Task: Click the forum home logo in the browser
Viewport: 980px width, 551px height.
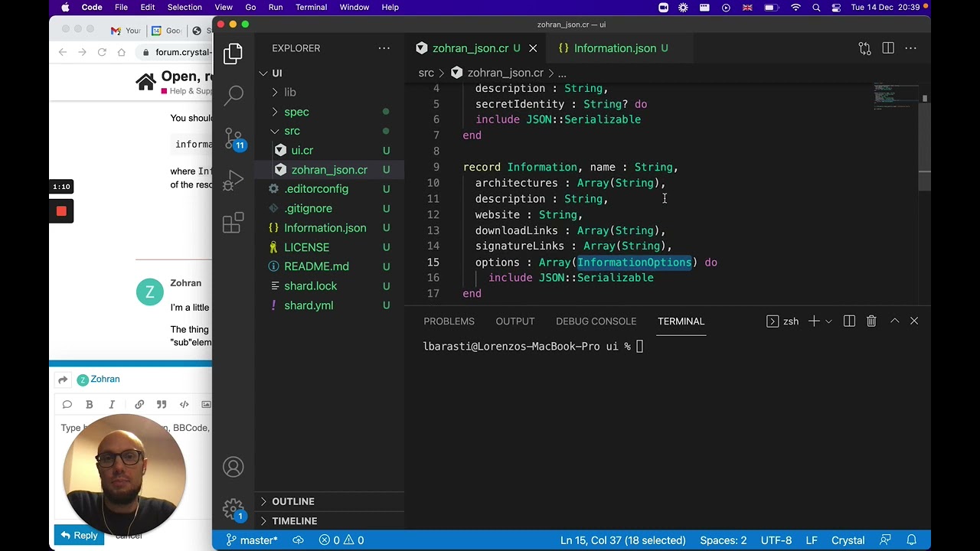Action: [x=145, y=82]
